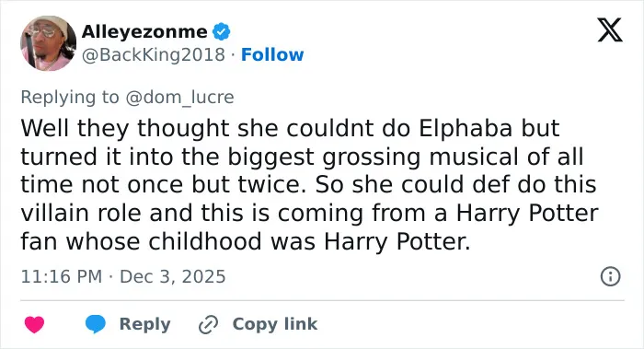Click the first line of the tweet text
The width and height of the screenshot is (644, 349).
290,128
